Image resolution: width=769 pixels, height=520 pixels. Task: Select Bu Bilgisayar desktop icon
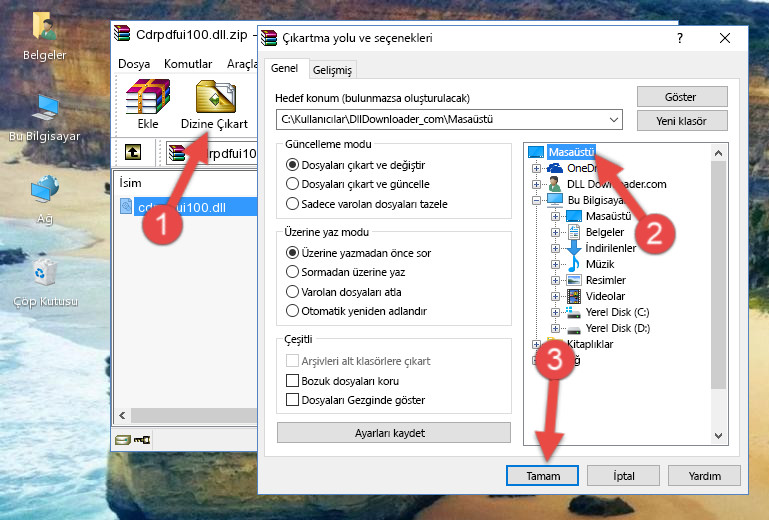44,118
